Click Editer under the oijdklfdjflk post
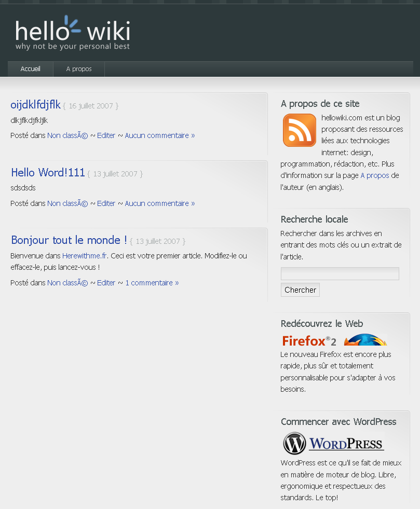The width and height of the screenshot is (420, 509). coord(106,135)
